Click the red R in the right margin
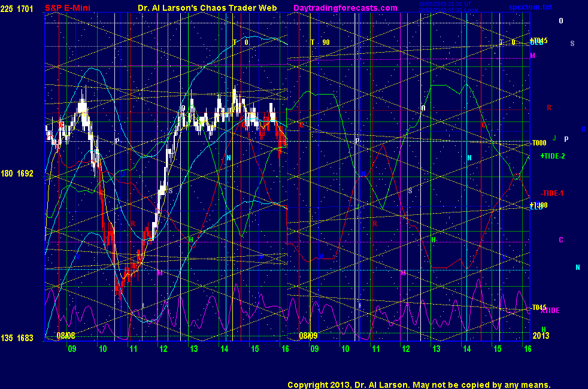 (549, 108)
